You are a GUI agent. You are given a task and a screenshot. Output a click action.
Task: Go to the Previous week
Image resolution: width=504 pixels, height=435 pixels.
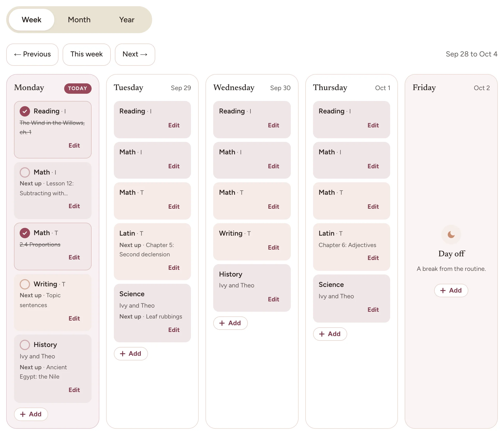click(32, 54)
